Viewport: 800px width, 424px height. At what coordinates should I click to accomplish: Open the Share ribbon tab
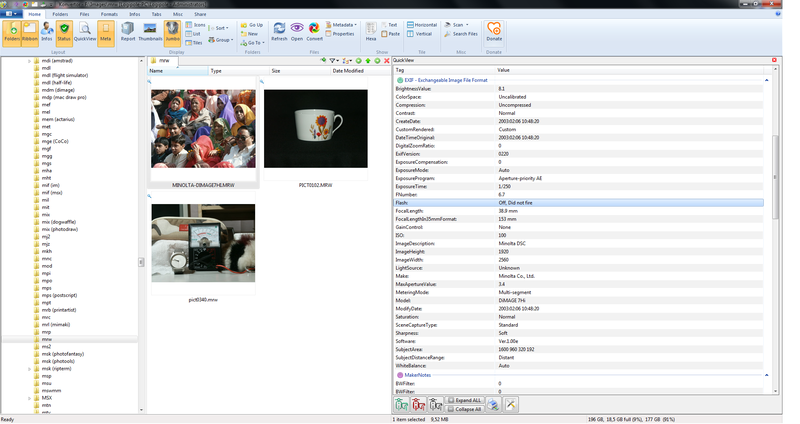[201, 15]
